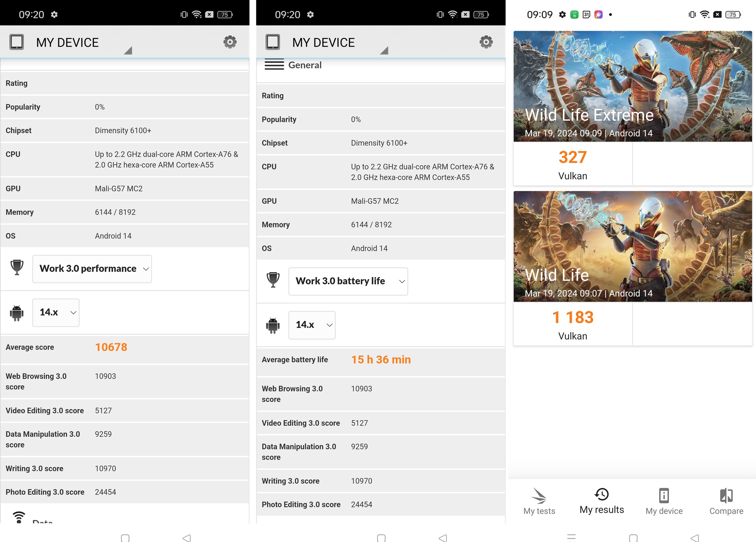The image size is (756, 542).
Task: Tap the trophy icon beside Work 3.0 performance
Action: (x=16, y=268)
